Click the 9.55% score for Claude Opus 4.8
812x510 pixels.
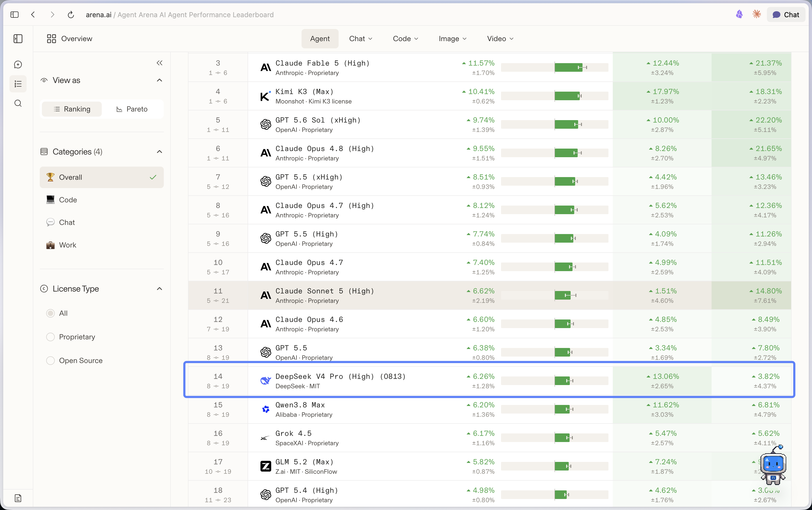click(x=481, y=149)
